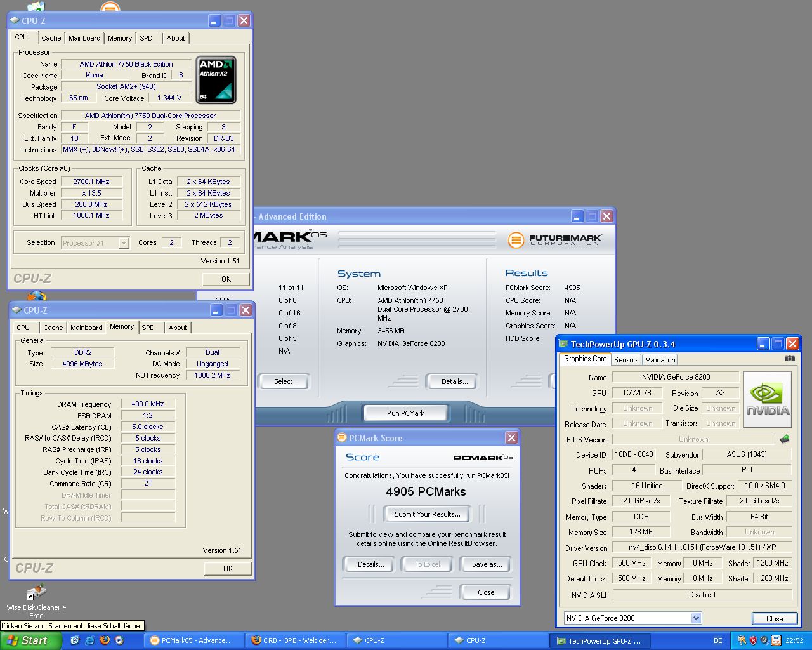Click Select... button in PCMark05 window
The width and height of the screenshot is (812, 650).
click(x=284, y=381)
